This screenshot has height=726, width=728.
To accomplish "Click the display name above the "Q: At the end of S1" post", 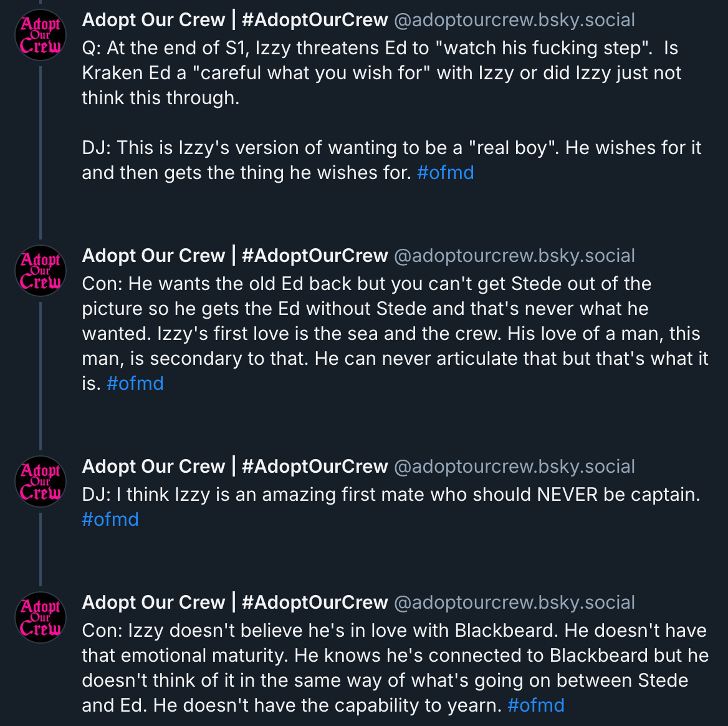I will [x=234, y=20].
